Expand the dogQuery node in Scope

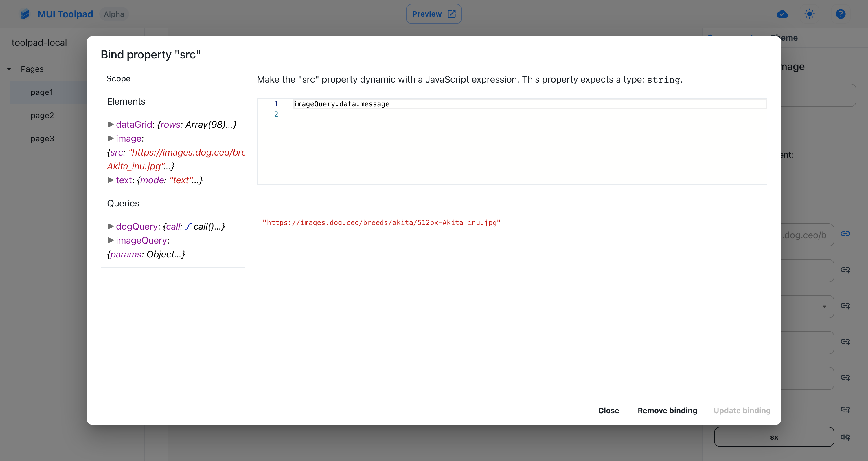pyautogui.click(x=111, y=226)
